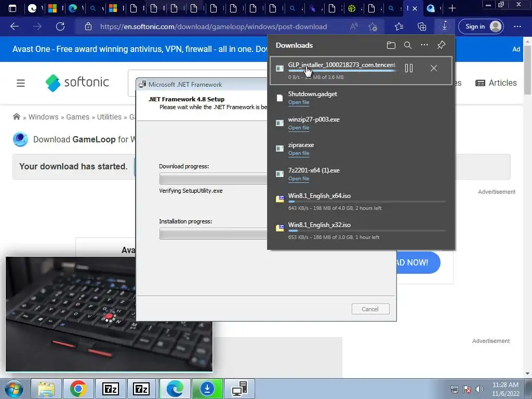Switch to the purple cursor icon tab
Screen dimensions: 532x399
click(312, 8)
